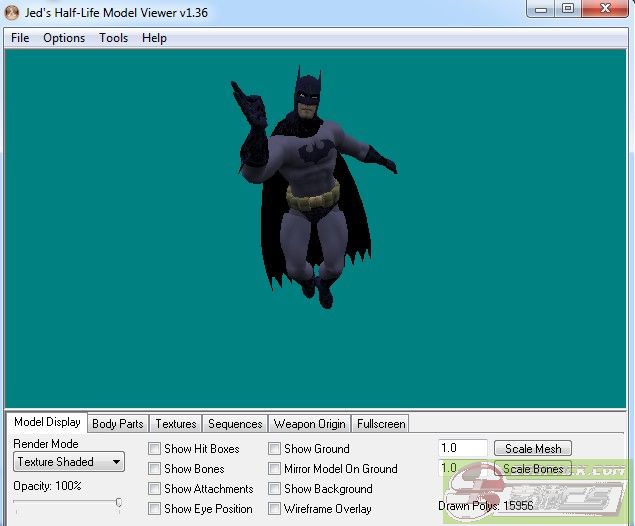Maximize the Model Viewer window
Screen dimensions: 635x526
click(568, 9)
